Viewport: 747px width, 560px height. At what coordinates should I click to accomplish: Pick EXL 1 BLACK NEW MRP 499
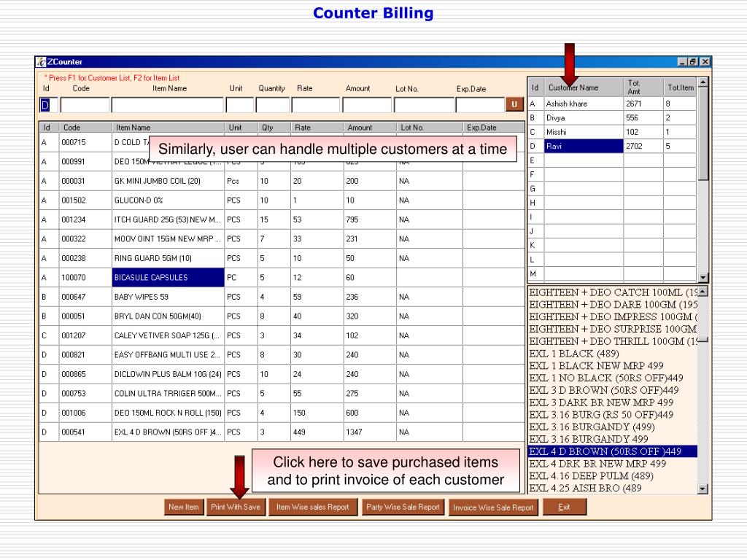point(613,366)
